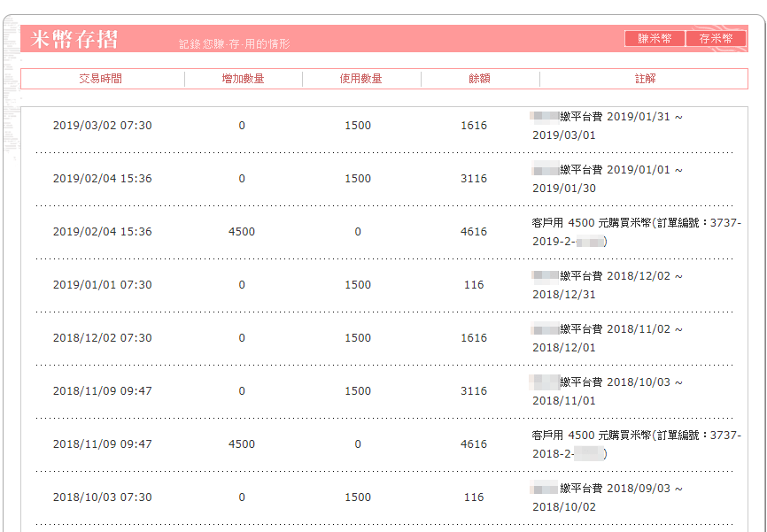Click the note 繳平台費 2018/10/03 ~ 2018/11/01
Screen dimensions: 767x532
tap(607, 391)
